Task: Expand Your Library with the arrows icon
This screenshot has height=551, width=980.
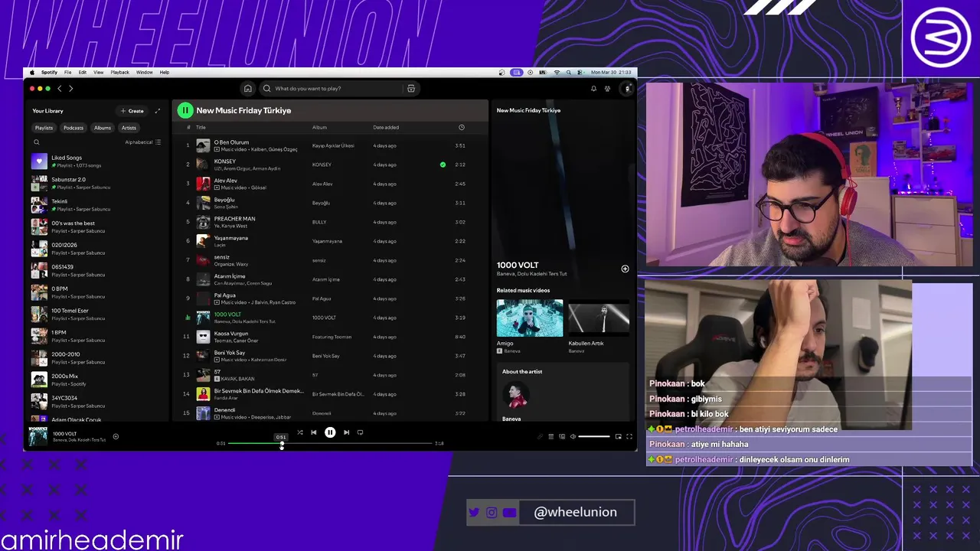Action: pyautogui.click(x=158, y=111)
